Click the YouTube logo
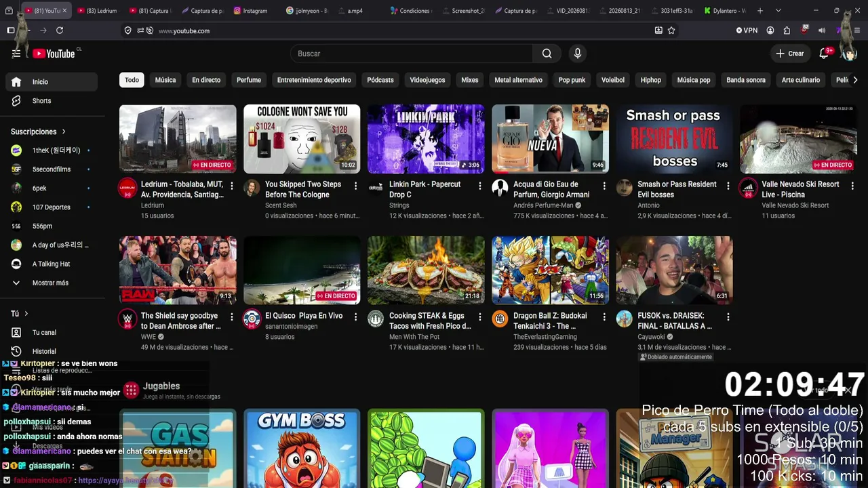This screenshot has width=868, height=488. (x=54, y=54)
